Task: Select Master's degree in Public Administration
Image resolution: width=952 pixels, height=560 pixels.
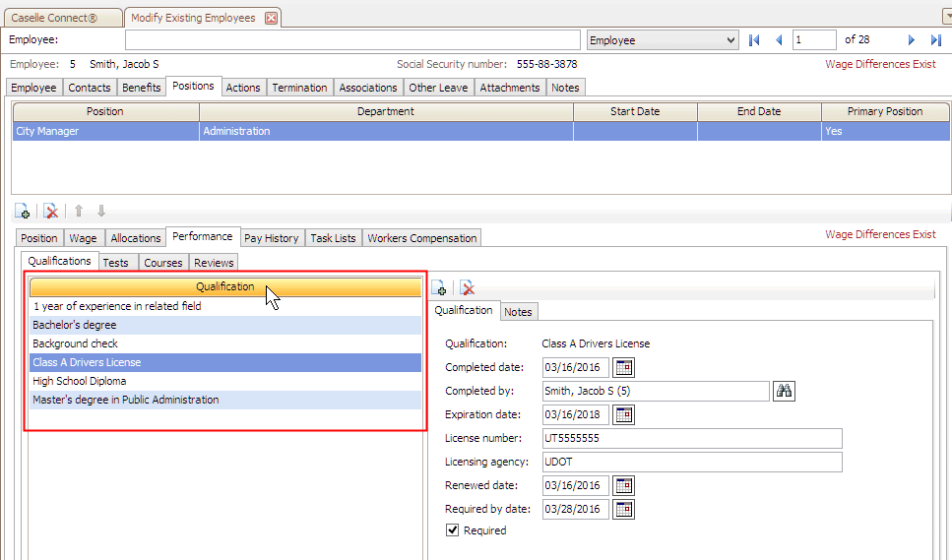Action: (x=126, y=401)
